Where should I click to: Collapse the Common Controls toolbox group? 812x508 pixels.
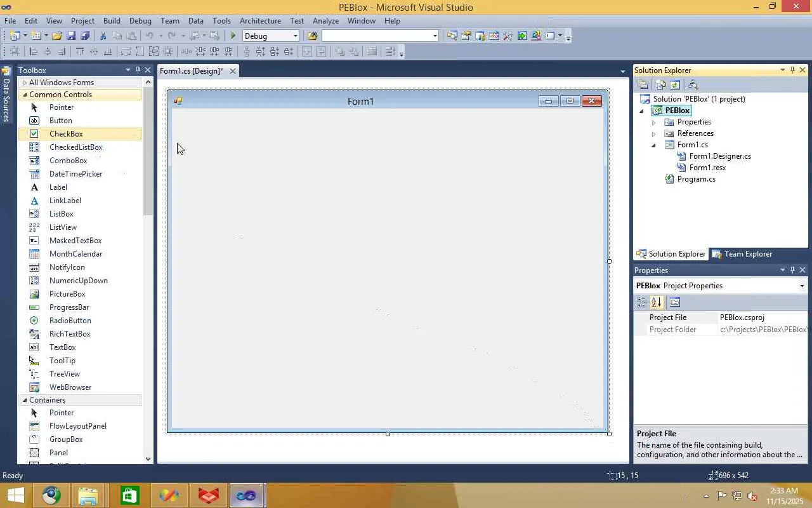[x=25, y=95]
